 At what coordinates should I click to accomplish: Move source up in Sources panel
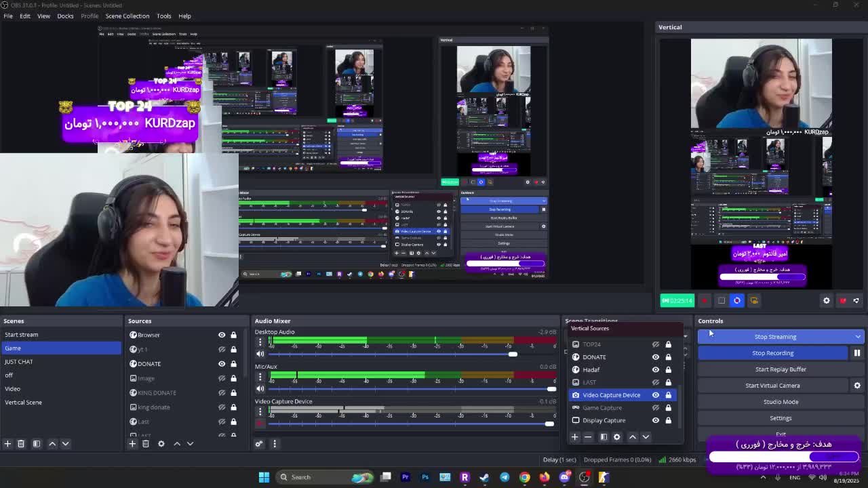pyautogui.click(x=177, y=444)
